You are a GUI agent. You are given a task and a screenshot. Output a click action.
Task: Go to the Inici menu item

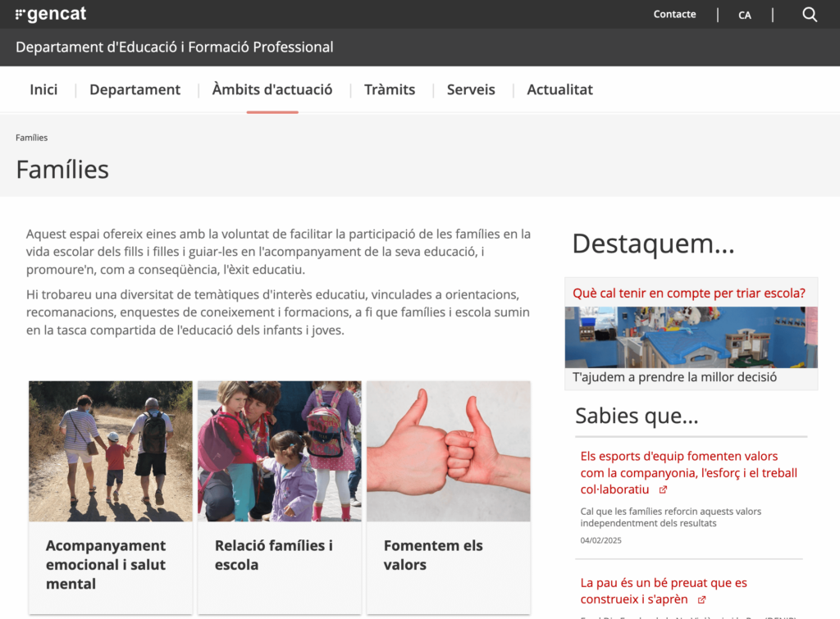click(x=43, y=89)
